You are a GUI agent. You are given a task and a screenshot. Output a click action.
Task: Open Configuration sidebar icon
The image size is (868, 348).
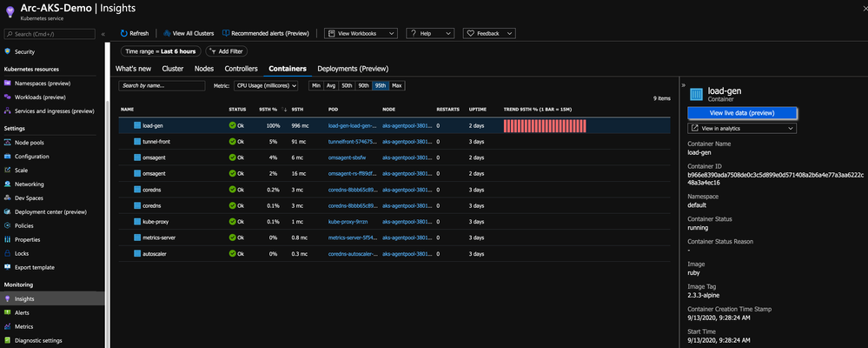point(8,157)
